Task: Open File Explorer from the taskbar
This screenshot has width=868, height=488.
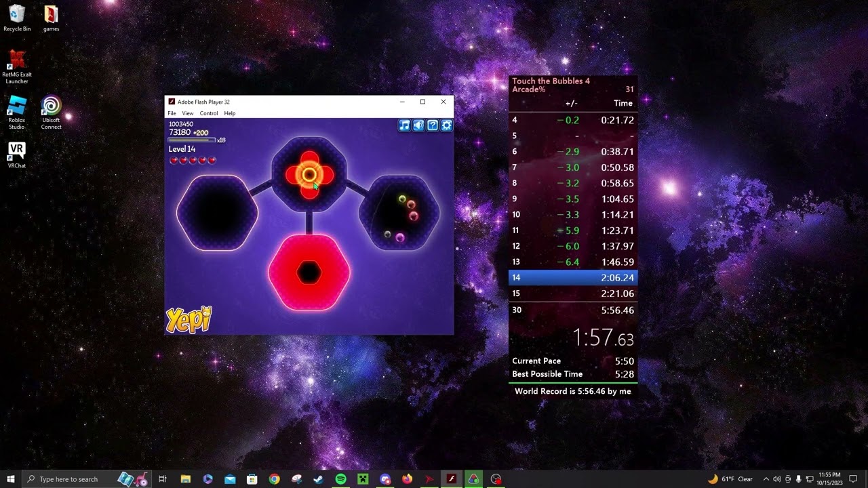Action: point(185,479)
